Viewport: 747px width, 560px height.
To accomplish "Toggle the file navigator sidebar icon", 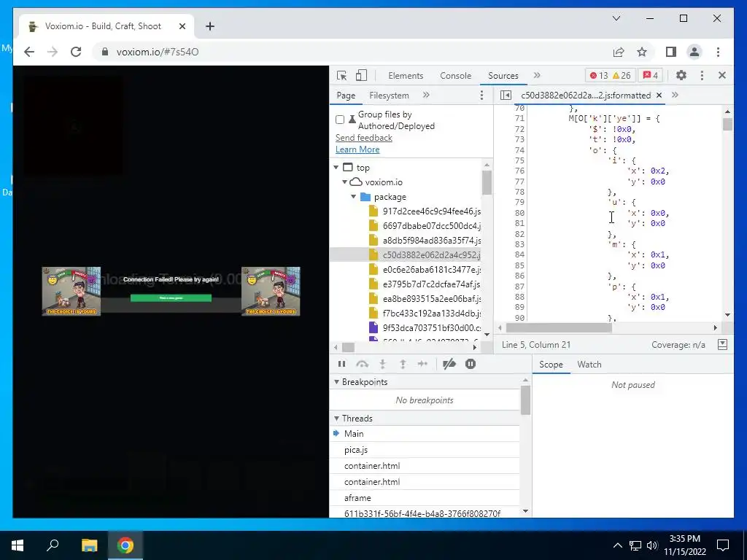I will pyautogui.click(x=506, y=96).
